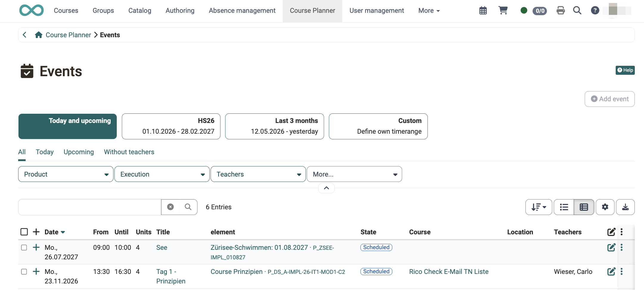Viewport: 644px width, 290px height.
Task: Open the shopping cart icon
Action: pos(503,10)
